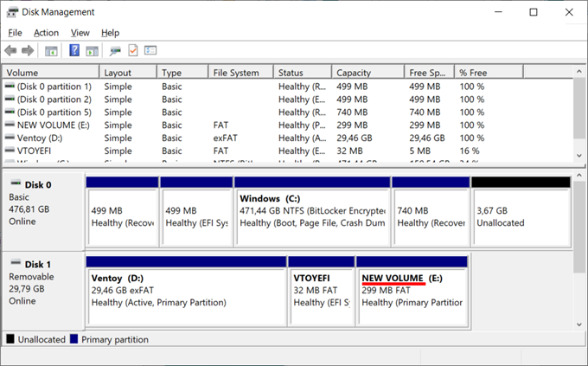
Task: Click the Connect/Refresh disk toolbar icon
Action: 116,51
